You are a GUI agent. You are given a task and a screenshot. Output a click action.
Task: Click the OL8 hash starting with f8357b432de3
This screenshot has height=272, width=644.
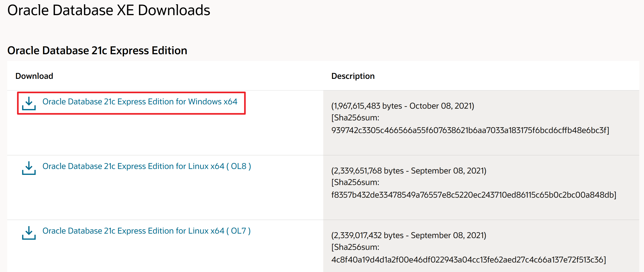[474, 195]
